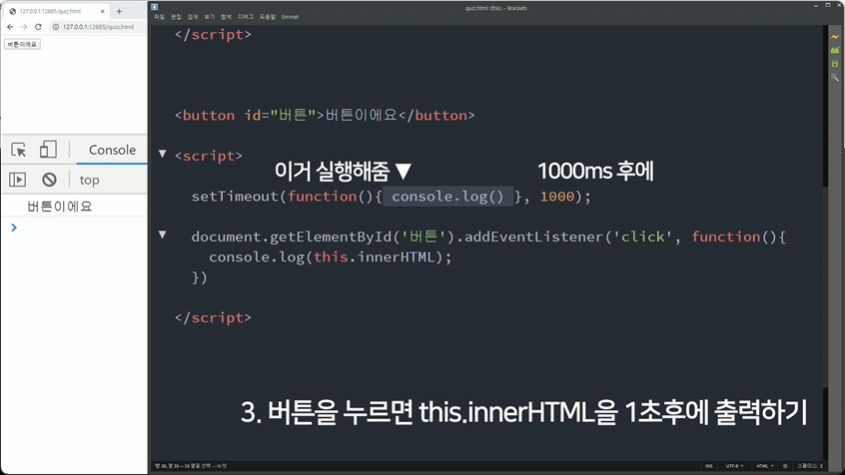Select the inspect element cursor icon in DevTools
The height and width of the screenshot is (475, 845).
click(x=18, y=149)
